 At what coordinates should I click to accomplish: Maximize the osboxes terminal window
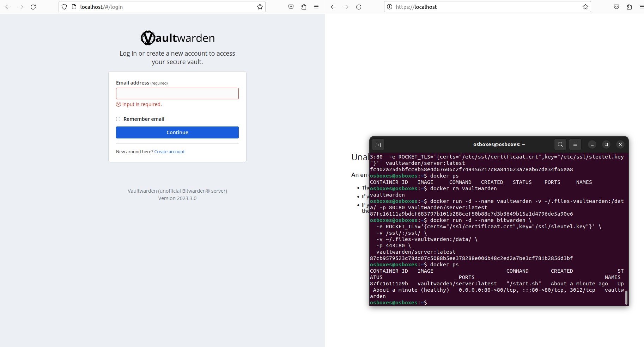tap(606, 144)
